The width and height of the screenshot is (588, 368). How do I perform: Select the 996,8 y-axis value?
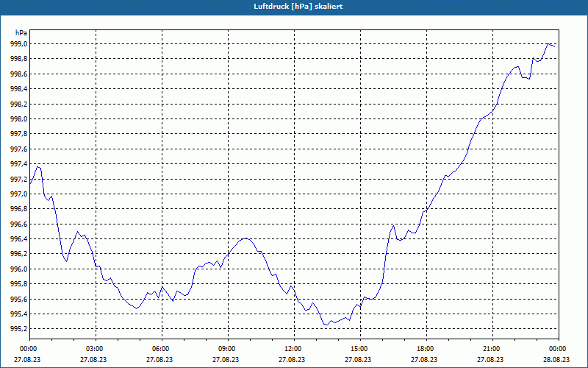coord(19,209)
